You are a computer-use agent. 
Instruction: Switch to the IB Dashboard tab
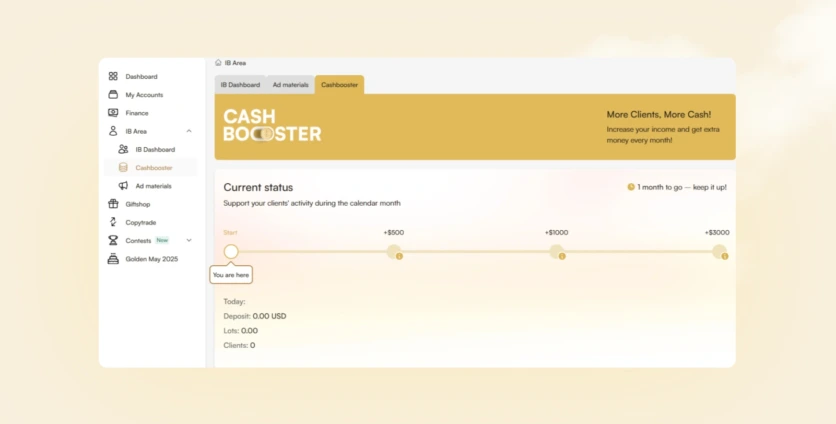[240, 85]
